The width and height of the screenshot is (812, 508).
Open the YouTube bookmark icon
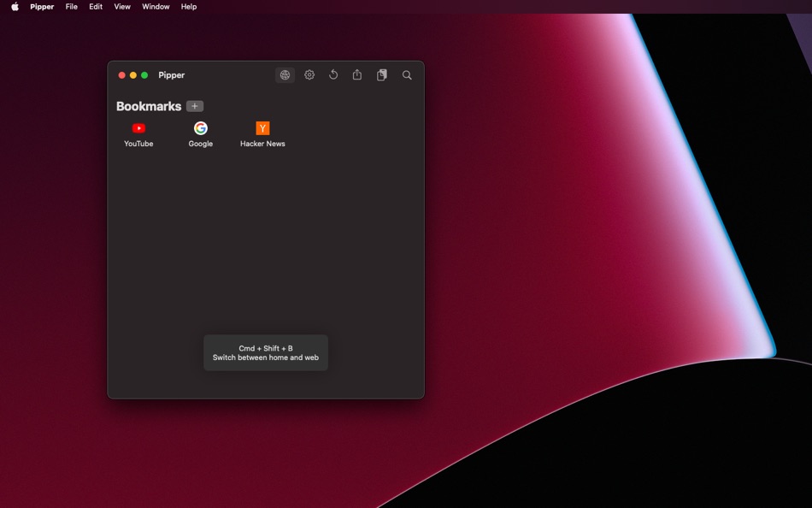[138, 128]
